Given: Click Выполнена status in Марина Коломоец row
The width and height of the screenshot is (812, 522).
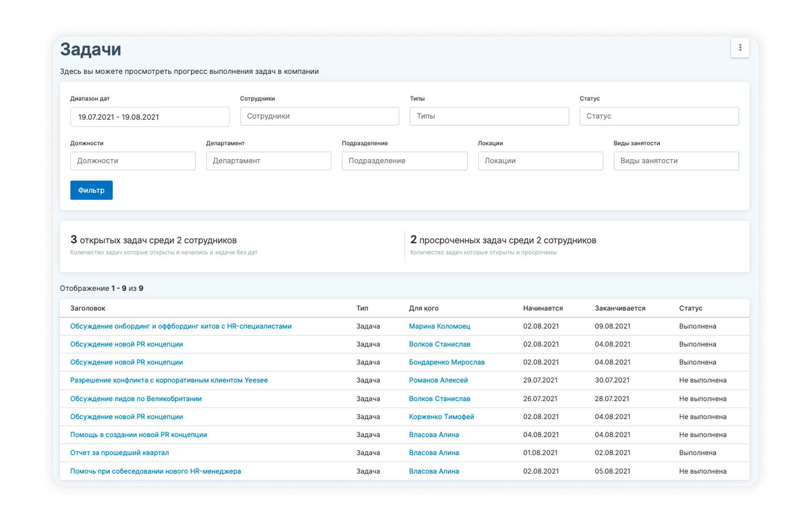Looking at the screenshot, I should click(x=697, y=326).
